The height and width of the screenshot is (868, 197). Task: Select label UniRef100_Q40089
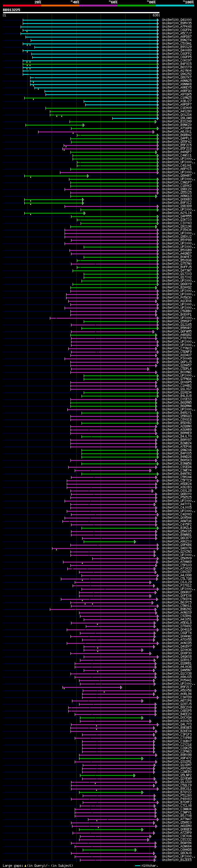click(x=177, y=50)
